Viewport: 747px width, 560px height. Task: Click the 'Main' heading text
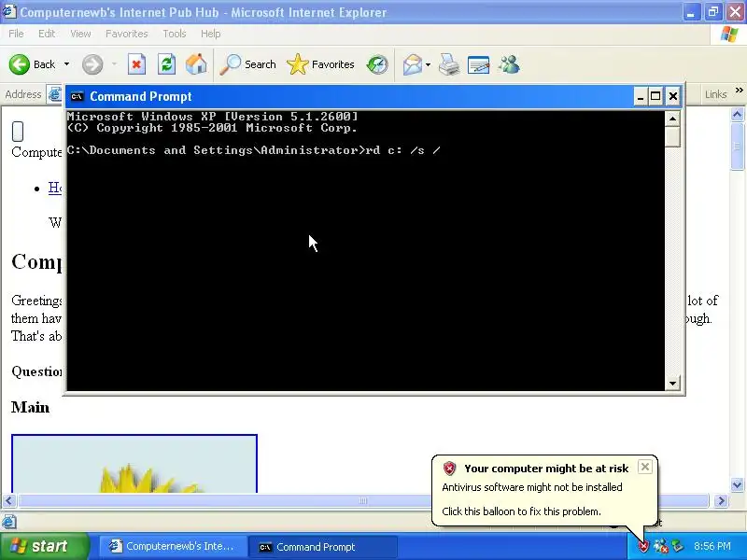coord(30,408)
